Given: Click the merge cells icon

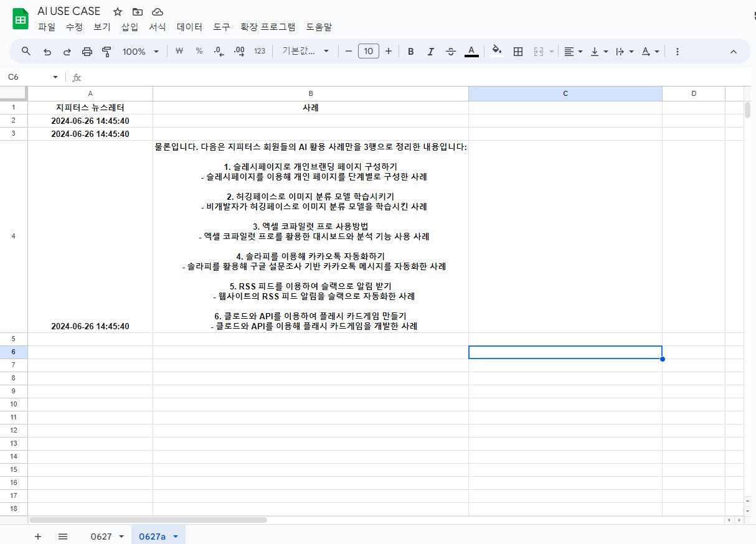Looking at the screenshot, I should tap(539, 51).
